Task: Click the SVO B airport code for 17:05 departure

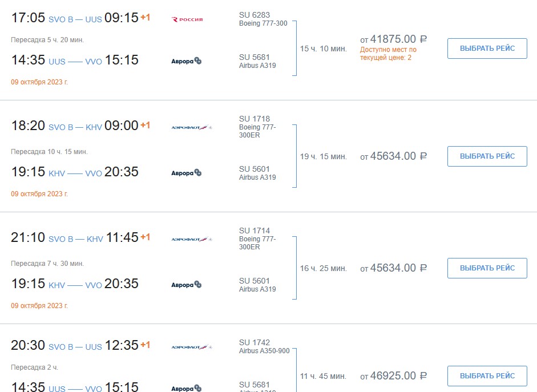Action: 61,19
